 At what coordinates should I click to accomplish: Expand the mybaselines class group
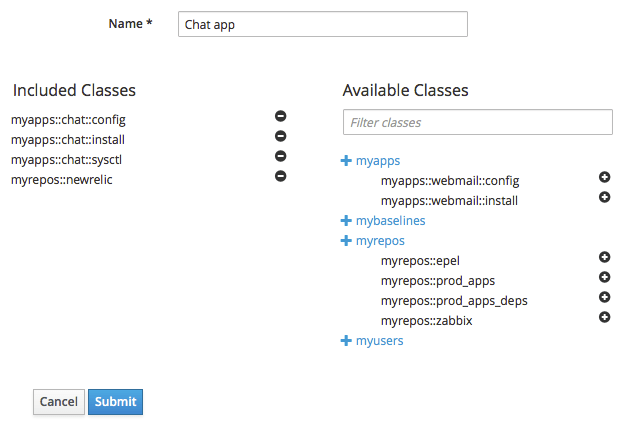pyautogui.click(x=347, y=220)
